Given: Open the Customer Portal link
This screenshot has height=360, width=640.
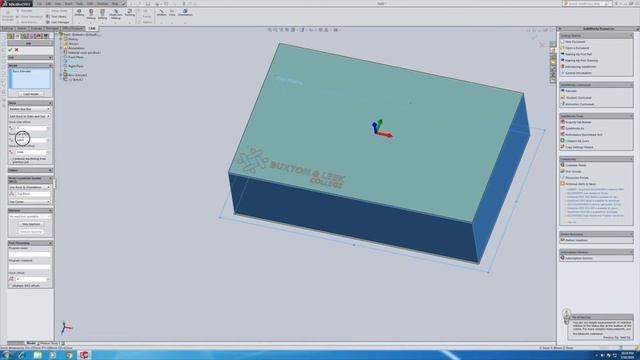Looking at the screenshot, I should click(576, 165).
